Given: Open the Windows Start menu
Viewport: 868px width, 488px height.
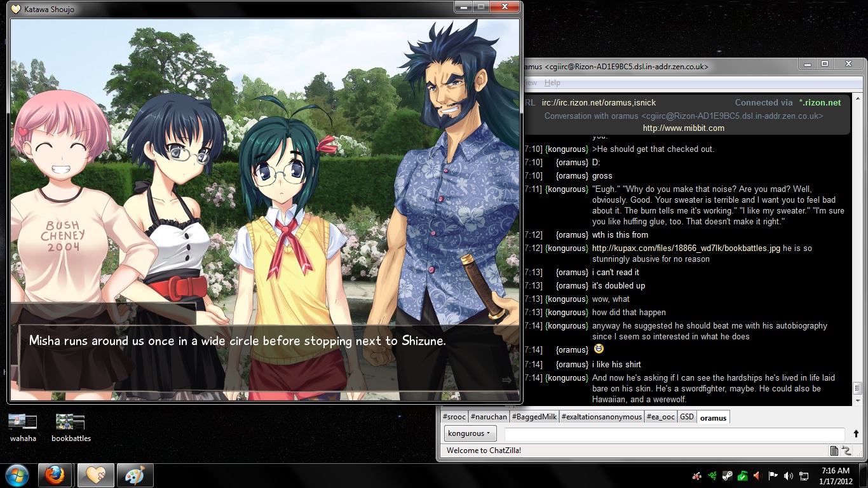Looking at the screenshot, I should click(17, 475).
